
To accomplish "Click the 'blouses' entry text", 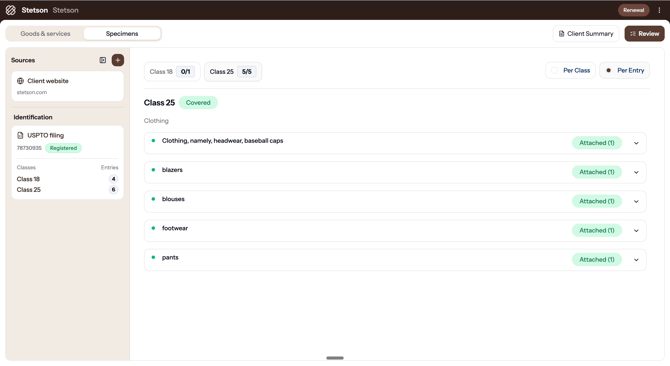I will point(173,199).
